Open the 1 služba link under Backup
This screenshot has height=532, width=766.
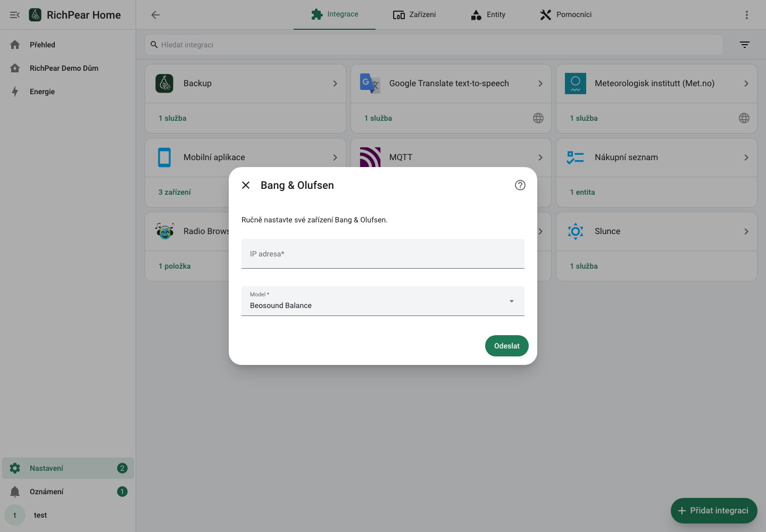172,118
